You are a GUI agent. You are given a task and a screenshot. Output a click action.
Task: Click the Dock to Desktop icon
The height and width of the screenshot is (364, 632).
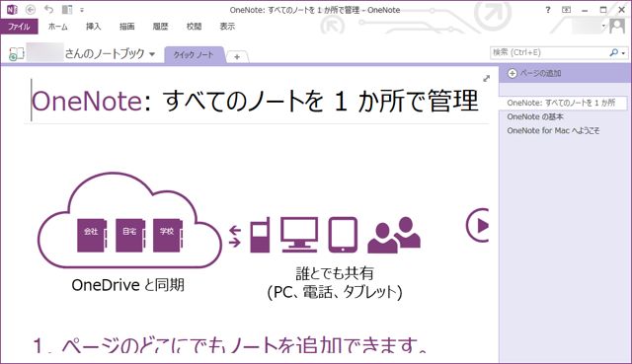point(67,9)
